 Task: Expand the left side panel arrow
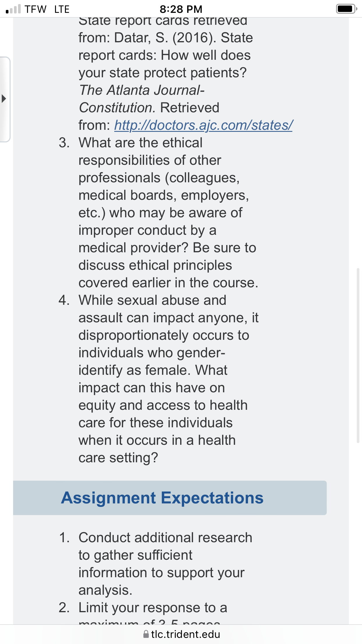point(4,99)
